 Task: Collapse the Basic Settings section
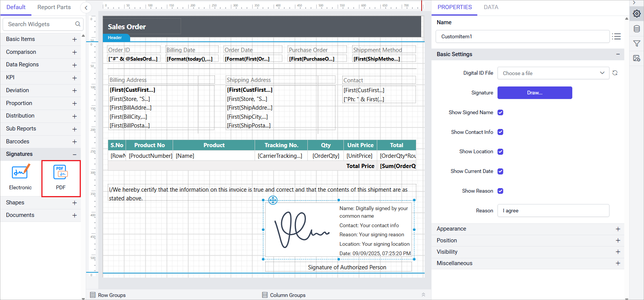618,54
